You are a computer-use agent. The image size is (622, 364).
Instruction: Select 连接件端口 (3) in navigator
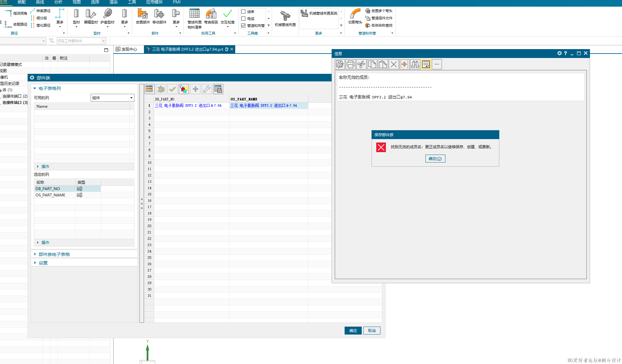pos(15,103)
